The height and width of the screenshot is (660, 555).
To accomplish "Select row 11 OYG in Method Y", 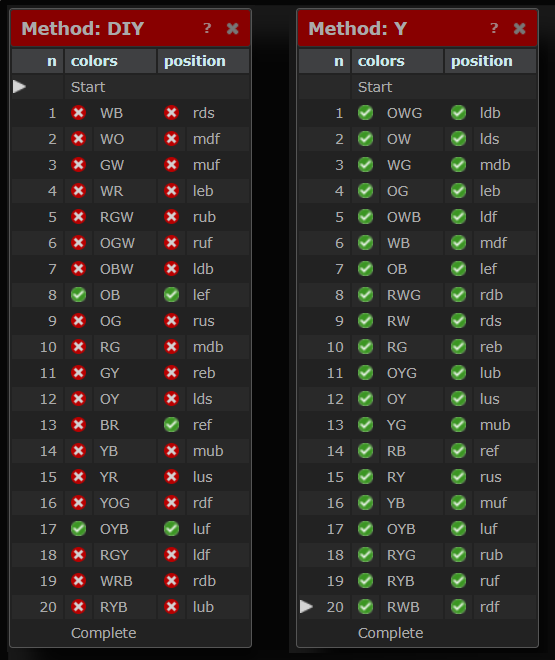I will pyautogui.click(x=417, y=373).
